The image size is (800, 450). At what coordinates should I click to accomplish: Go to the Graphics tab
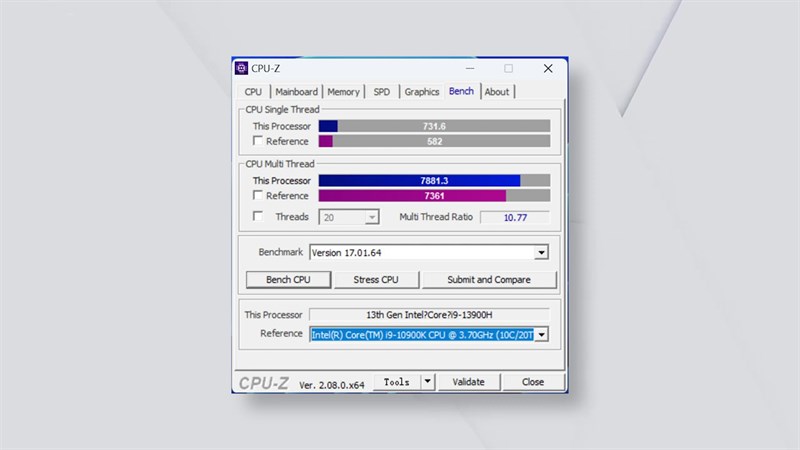tap(421, 92)
